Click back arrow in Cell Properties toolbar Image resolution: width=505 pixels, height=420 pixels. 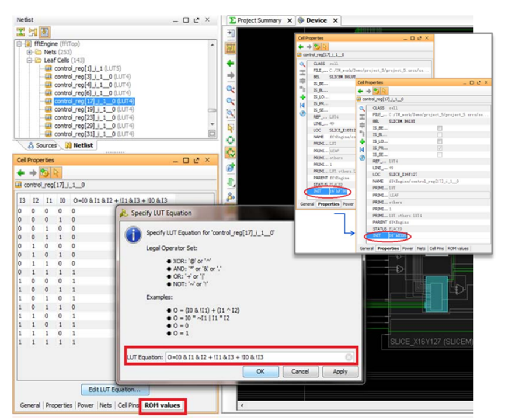21,173
